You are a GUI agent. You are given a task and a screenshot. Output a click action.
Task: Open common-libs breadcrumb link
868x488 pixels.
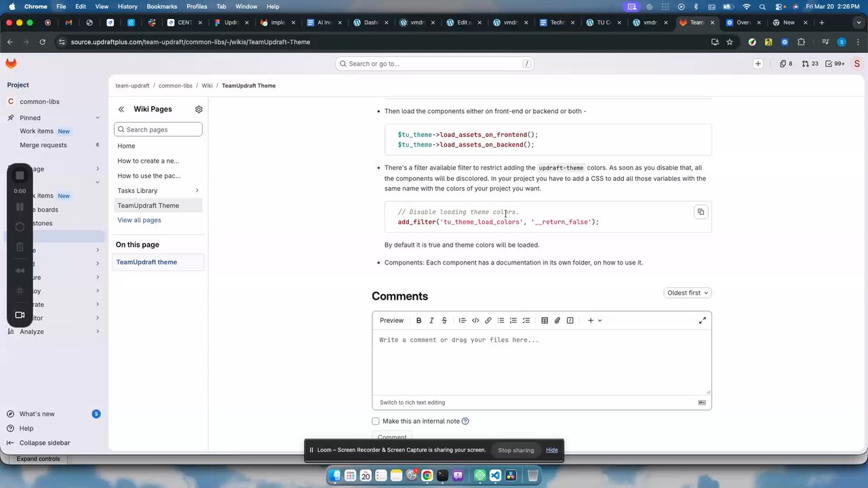coord(176,86)
